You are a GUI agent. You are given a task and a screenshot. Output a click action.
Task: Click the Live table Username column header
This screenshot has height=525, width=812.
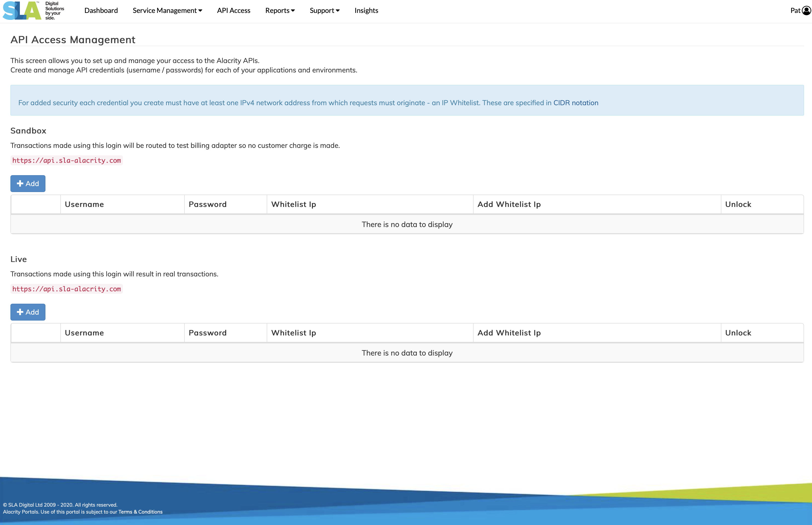84,333
